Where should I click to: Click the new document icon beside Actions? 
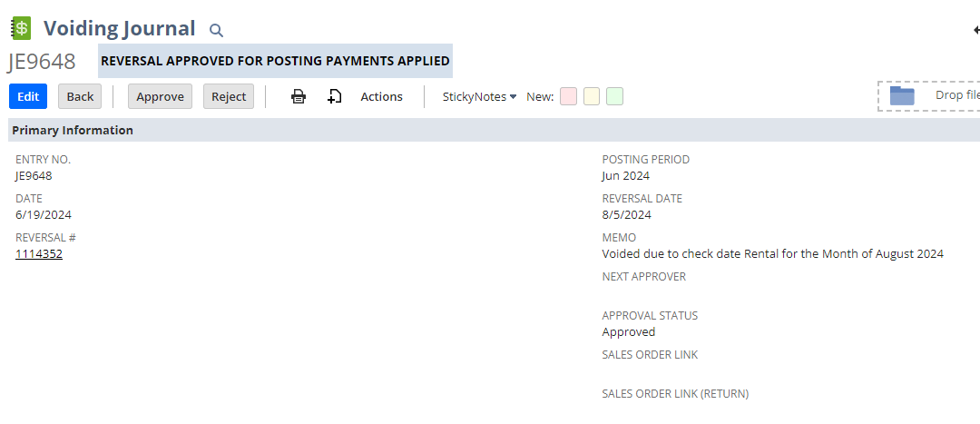pyautogui.click(x=335, y=96)
